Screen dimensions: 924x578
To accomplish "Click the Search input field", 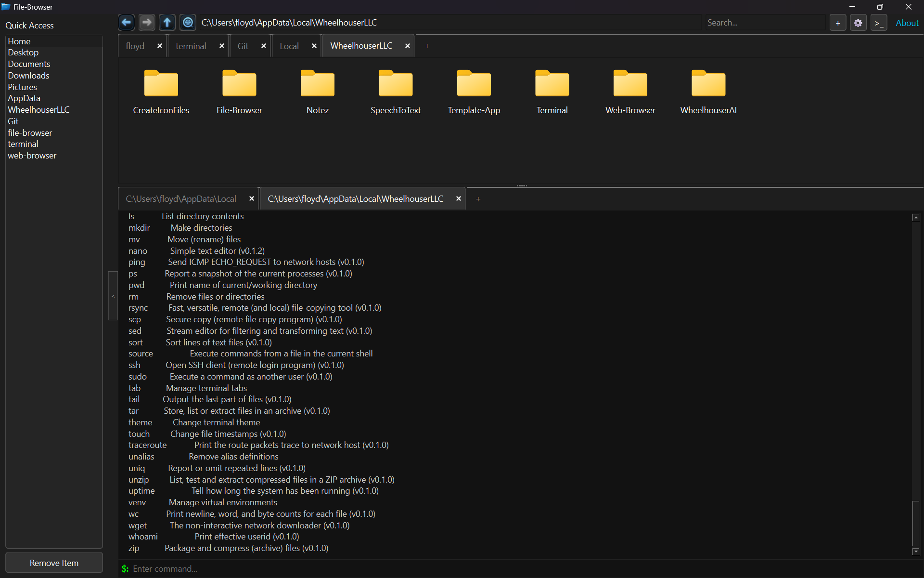I will [765, 23].
